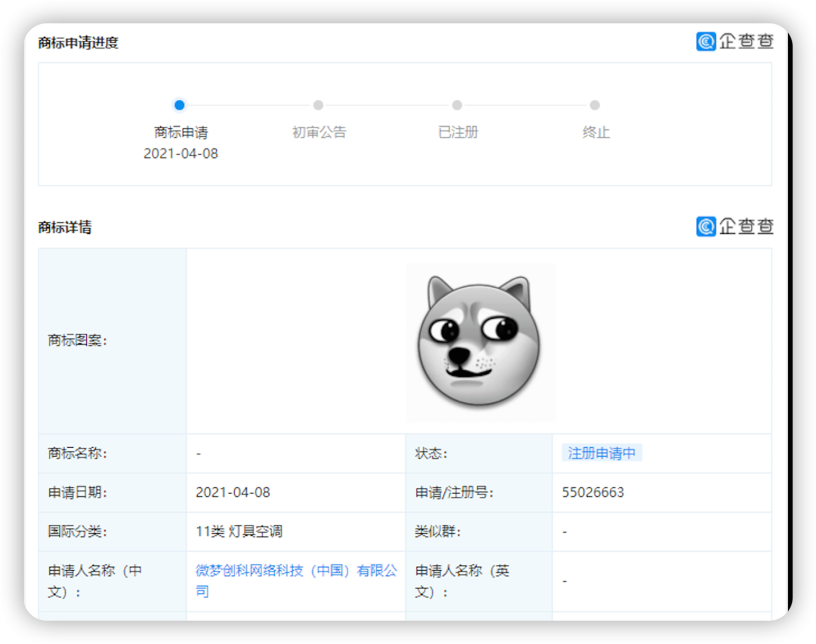Open applicant link 微梦创科网络科技（中国）有限公司
816x644 pixels.
click(x=296, y=581)
